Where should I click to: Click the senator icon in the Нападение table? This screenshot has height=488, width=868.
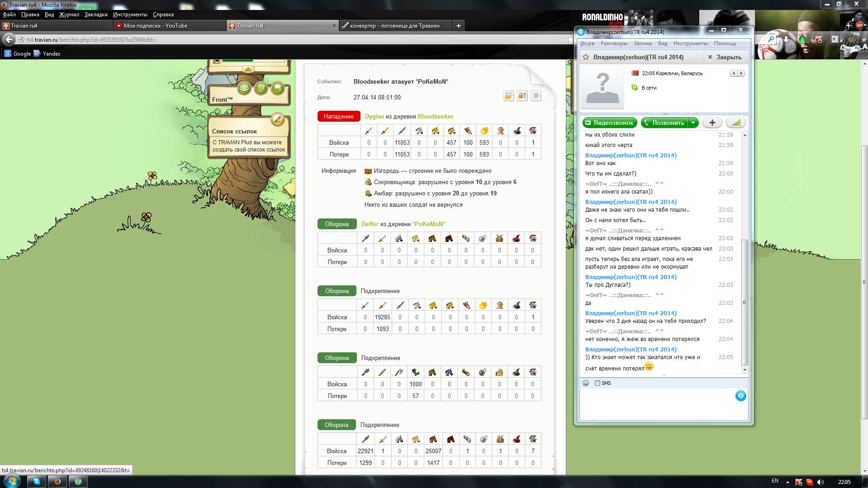500,131
